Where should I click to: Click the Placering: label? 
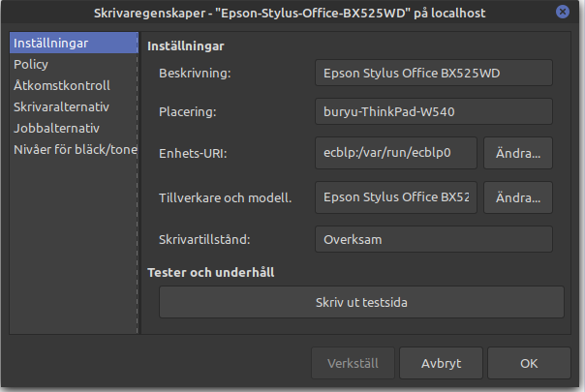187,112
